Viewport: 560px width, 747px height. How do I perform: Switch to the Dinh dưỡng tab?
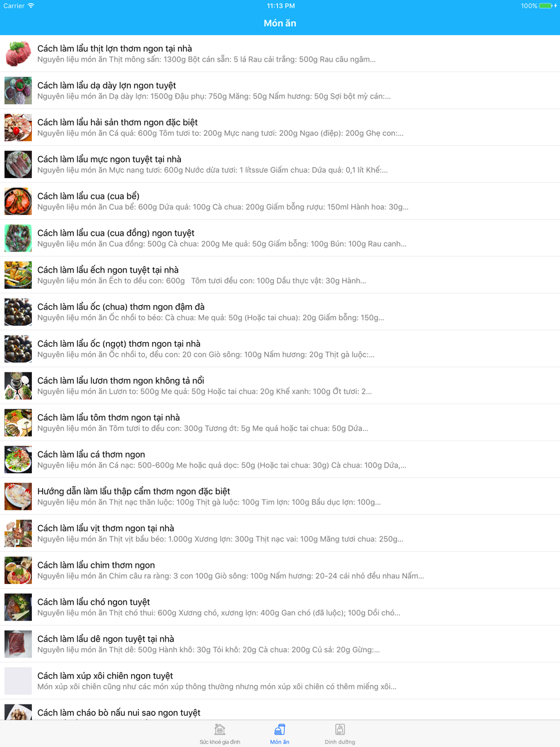(340, 734)
